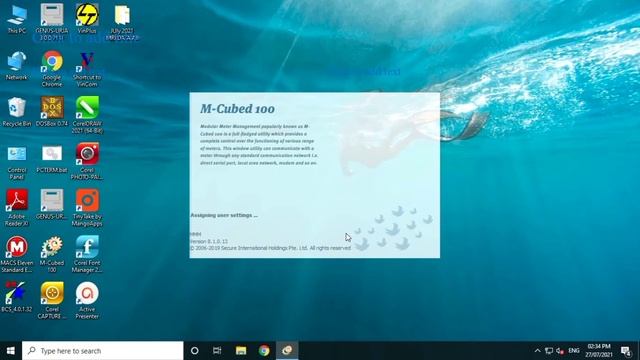Select the BCS_4.0.1.32 desktop shortcut
This screenshot has height=360, width=640.
[17, 297]
